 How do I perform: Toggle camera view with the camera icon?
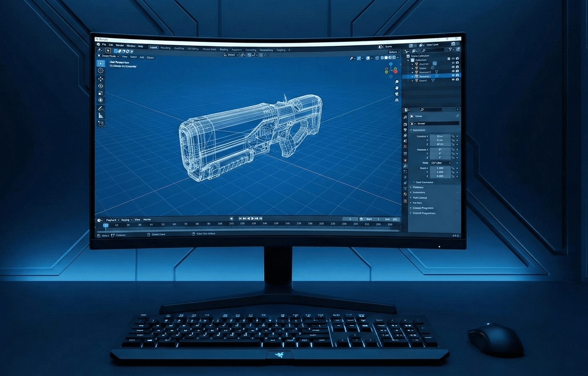click(x=397, y=94)
